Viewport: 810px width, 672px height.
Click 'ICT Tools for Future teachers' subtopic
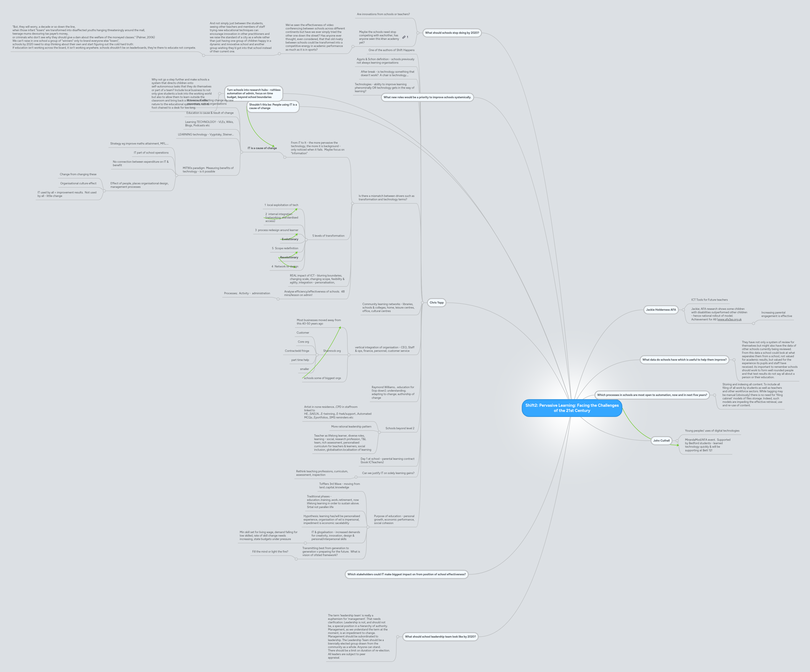709,300
